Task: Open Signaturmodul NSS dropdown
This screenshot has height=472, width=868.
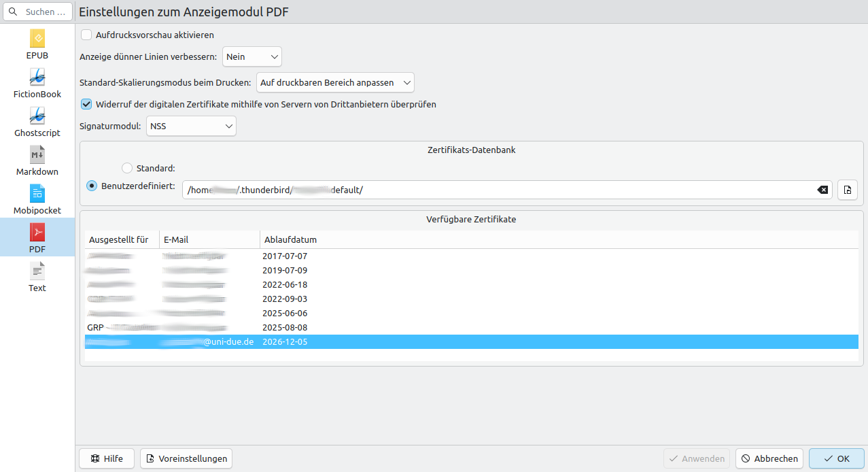Action: [x=191, y=126]
